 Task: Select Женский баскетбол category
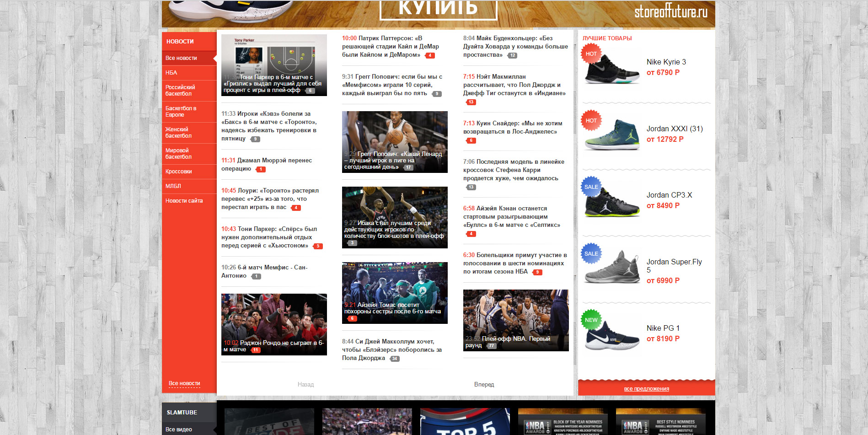pos(178,133)
